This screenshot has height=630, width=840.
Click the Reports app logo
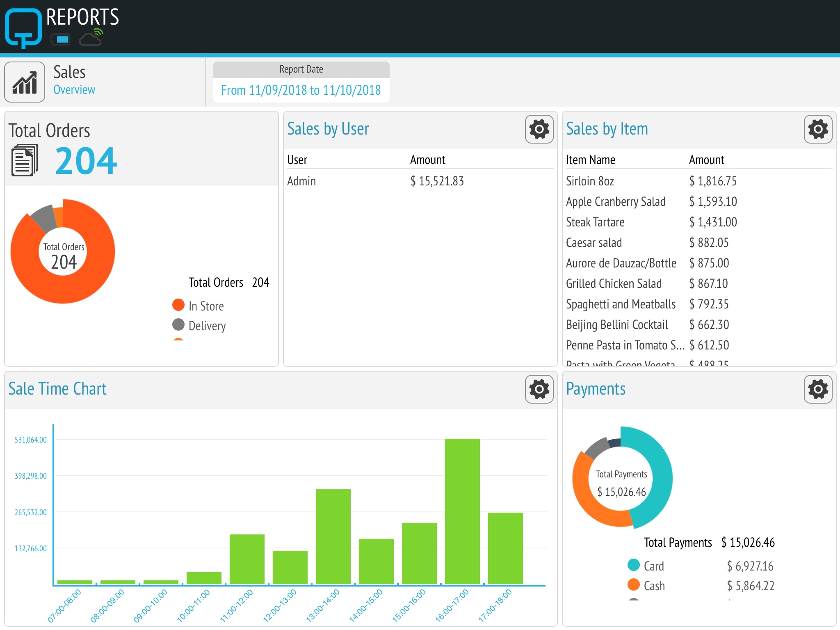coord(23,28)
